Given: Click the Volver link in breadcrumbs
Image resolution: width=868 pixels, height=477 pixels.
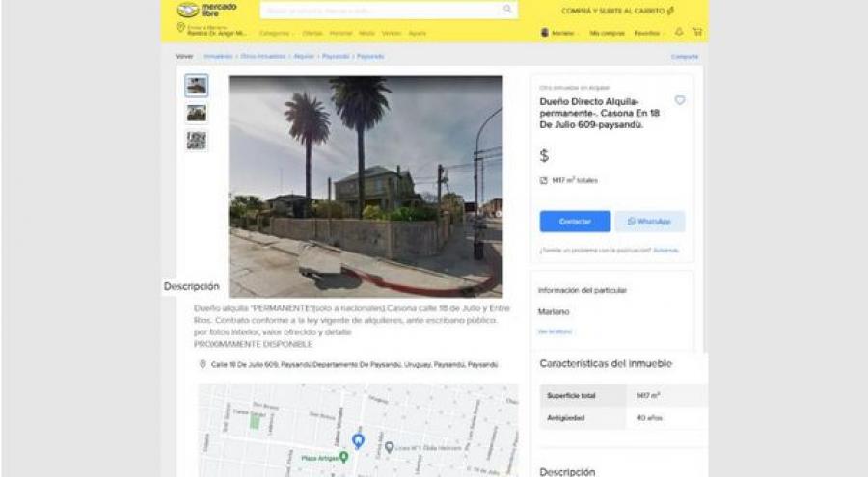Looking at the screenshot, I should pyautogui.click(x=184, y=57).
